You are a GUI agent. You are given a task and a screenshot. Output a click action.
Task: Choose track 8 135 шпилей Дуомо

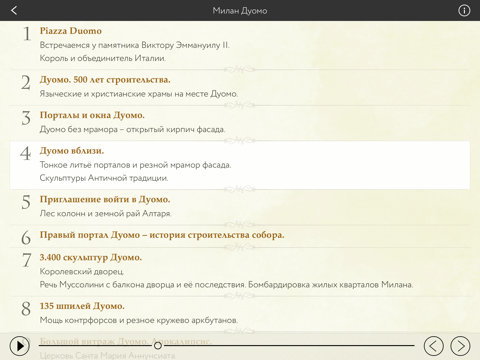[240, 314]
